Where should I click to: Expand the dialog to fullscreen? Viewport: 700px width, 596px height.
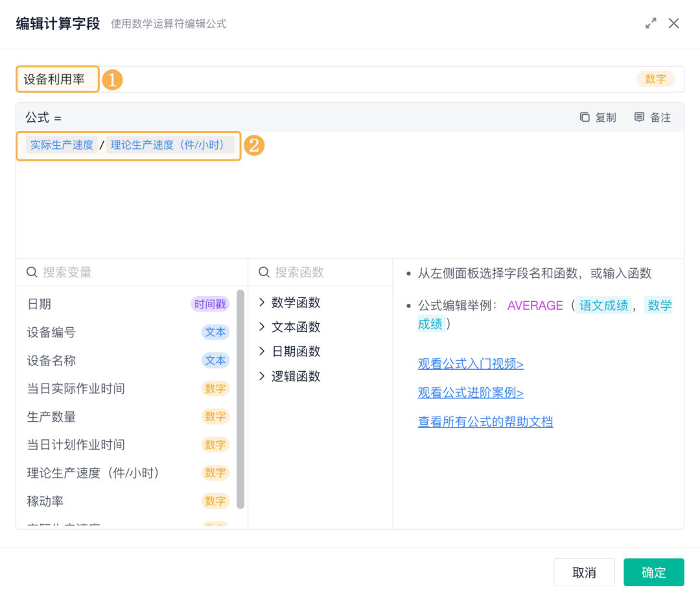pyautogui.click(x=651, y=23)
